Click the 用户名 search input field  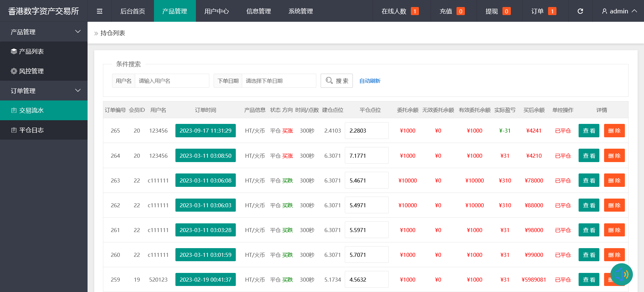click(172, 81)
